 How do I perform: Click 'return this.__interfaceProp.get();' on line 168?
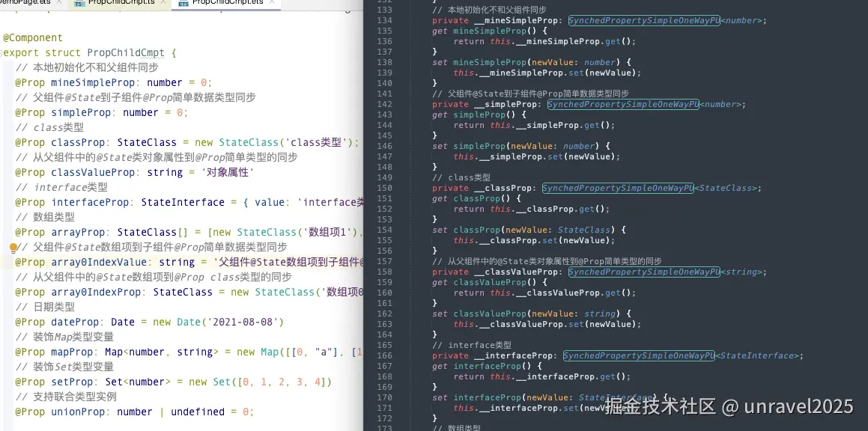tap(542, 377)
